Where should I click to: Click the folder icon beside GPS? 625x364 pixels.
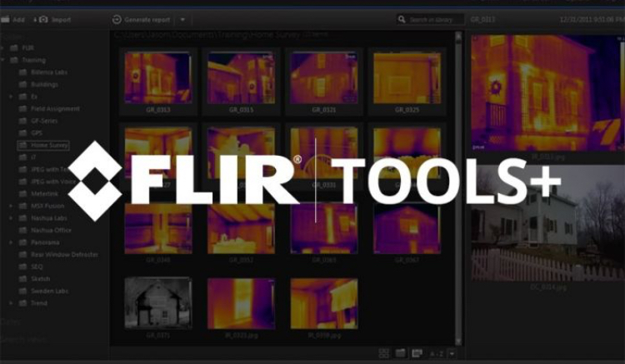point(23,133)
